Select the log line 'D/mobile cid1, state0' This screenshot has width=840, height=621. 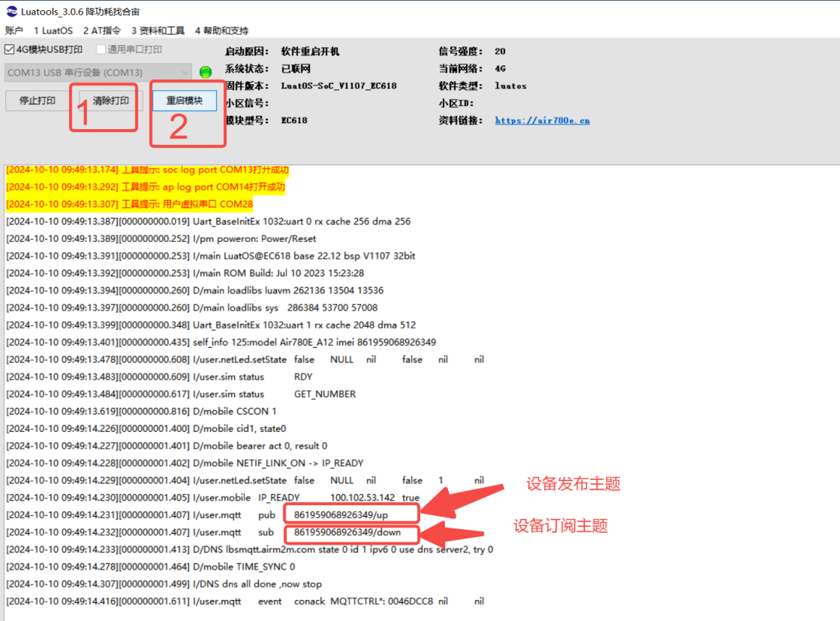click(x=146, y=429)
